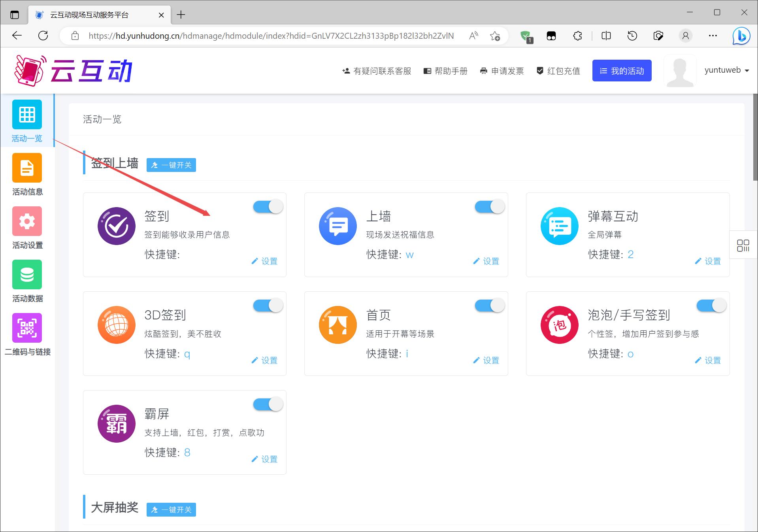Click the browser address bar URL
This screenshot has height=532, width=758.
coord(271,36)
